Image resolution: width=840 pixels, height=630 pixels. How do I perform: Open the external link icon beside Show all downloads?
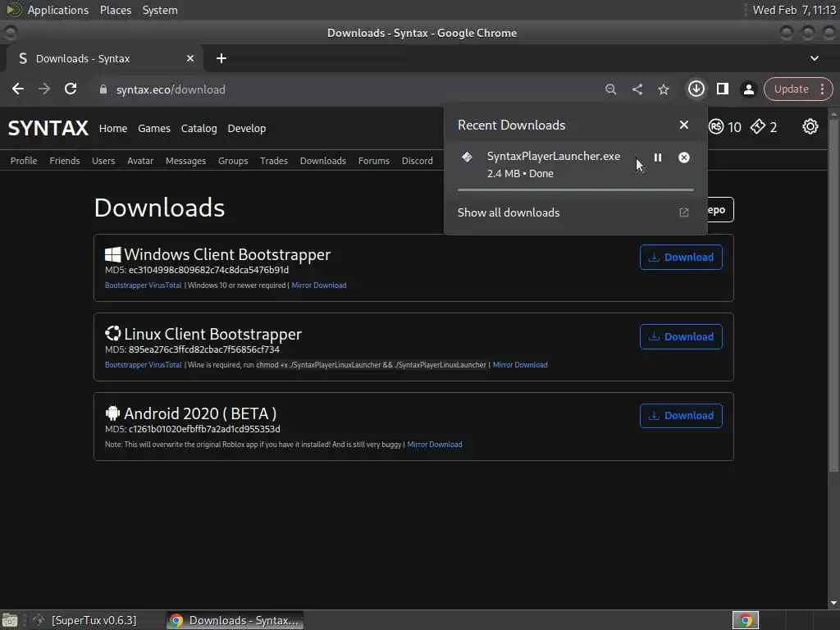[683, 212]
